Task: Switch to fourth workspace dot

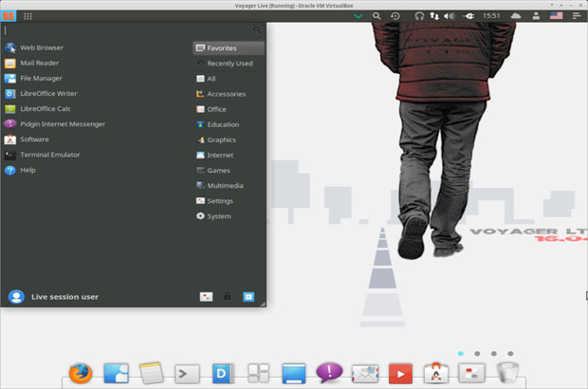Action: pyautogui.click(x=510, y=353)
